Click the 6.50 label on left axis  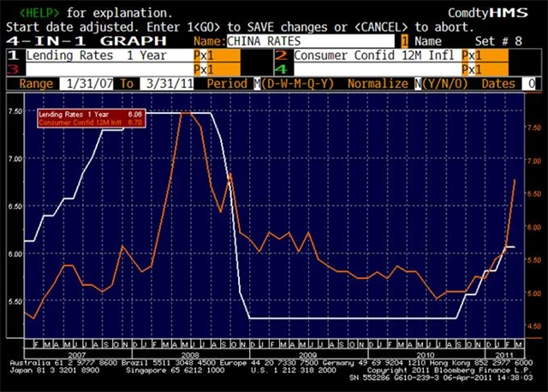pyautogui.click(x=15, y=206)
